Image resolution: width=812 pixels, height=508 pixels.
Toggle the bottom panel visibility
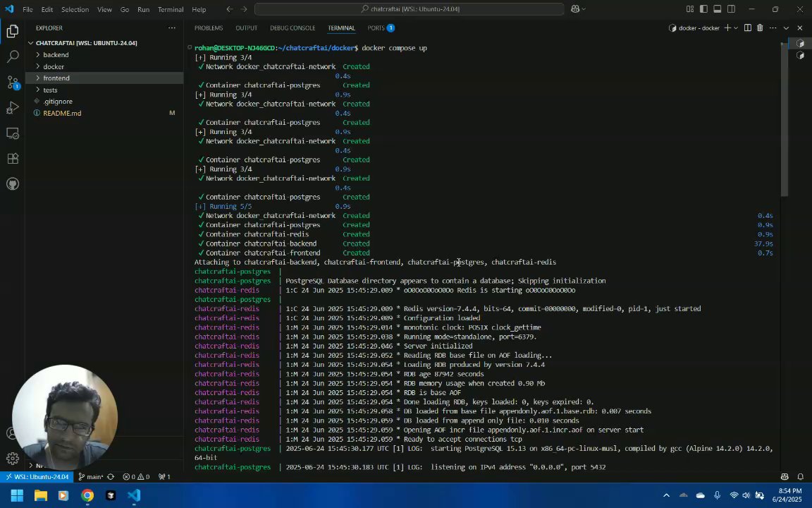(718, 8)
